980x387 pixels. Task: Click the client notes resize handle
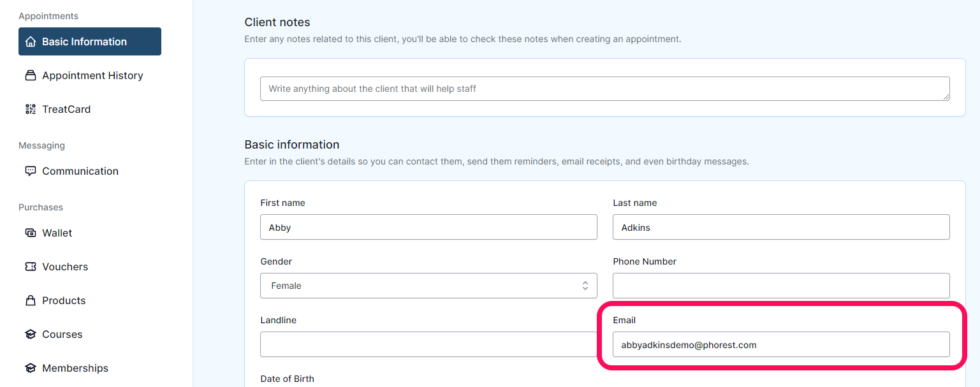pos(946,96)
